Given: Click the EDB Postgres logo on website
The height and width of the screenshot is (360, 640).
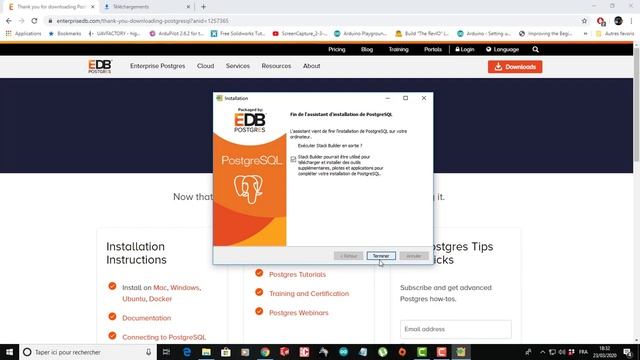Looking at the screenshot, I should click(100, 67).
